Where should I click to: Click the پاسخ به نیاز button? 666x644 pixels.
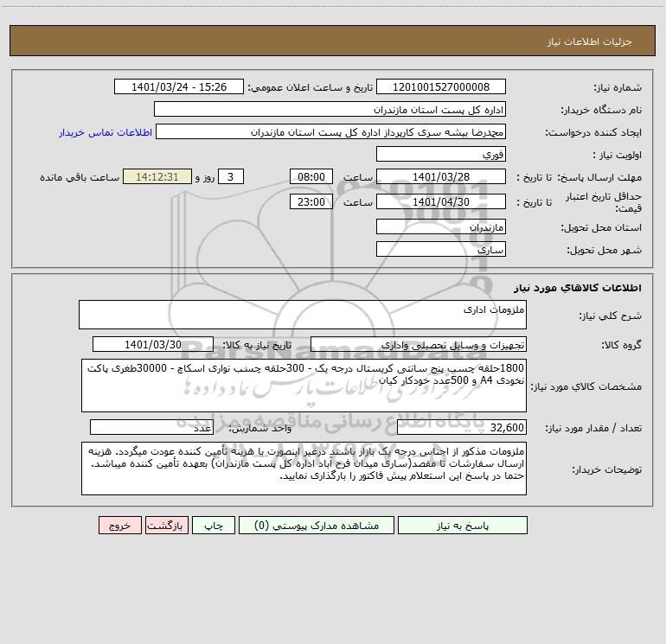click(463, 526)
